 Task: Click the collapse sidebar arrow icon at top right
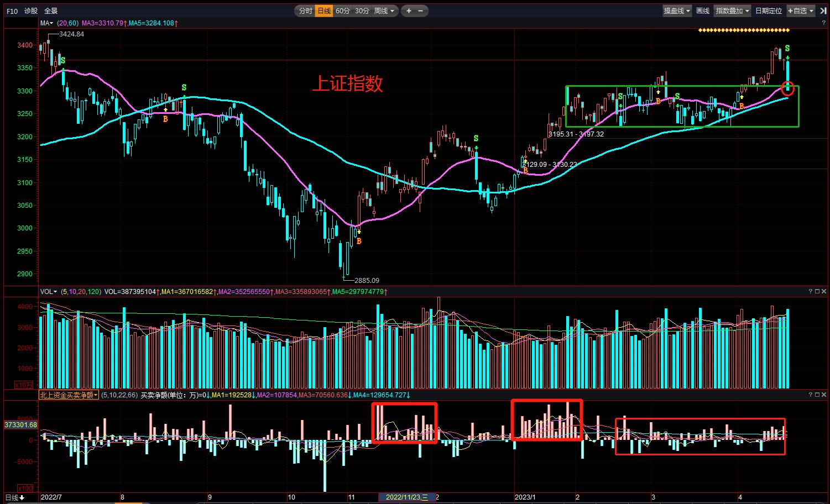click(x=823, y=11)
